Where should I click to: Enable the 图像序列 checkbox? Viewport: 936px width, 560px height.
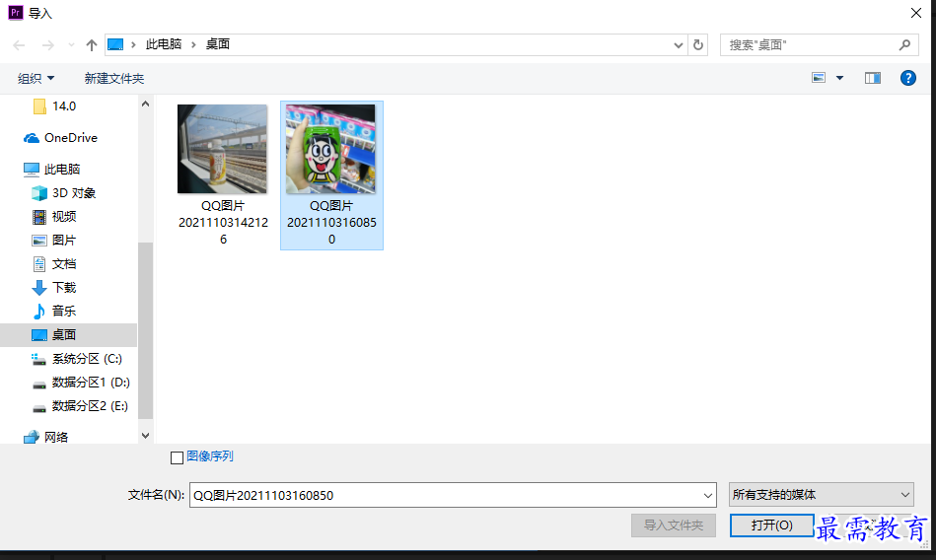pos(177,457)
